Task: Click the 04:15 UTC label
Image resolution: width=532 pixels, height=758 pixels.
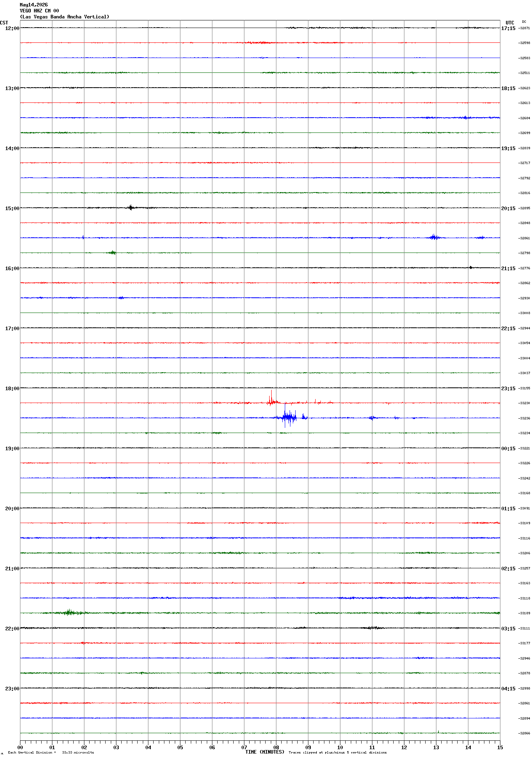Action: pyautogui.click(x=508, y=689)
